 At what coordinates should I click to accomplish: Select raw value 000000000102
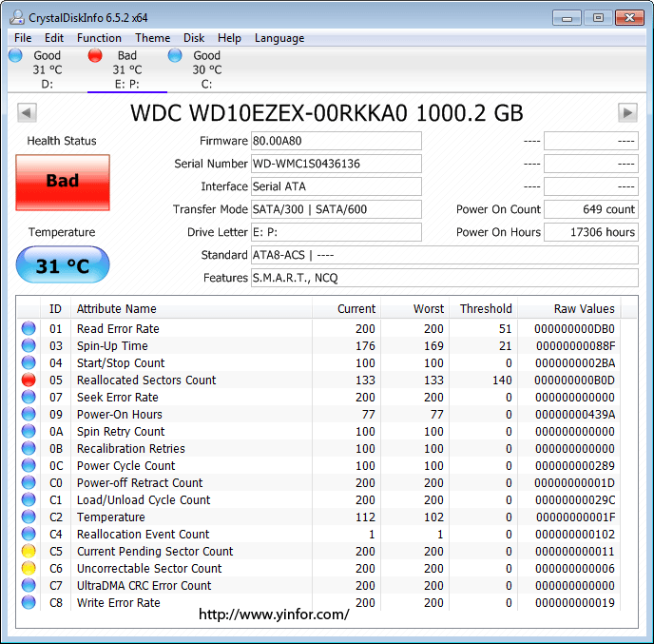point(575,535)
